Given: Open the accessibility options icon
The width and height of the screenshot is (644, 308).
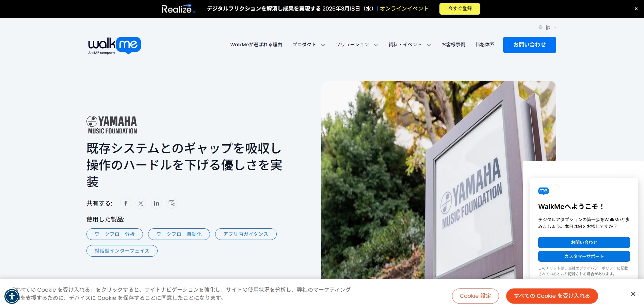Looking at the screenshot, I should click(12, 296).
